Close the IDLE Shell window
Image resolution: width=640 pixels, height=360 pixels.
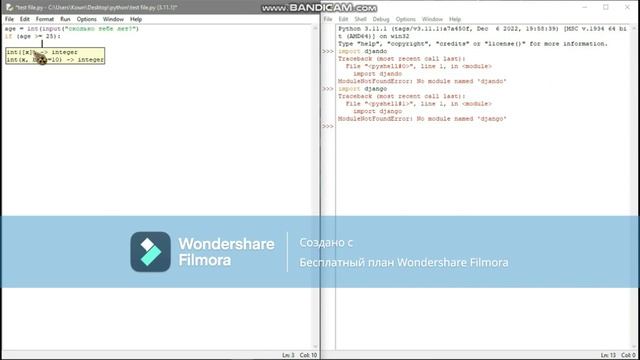(627, 7)
